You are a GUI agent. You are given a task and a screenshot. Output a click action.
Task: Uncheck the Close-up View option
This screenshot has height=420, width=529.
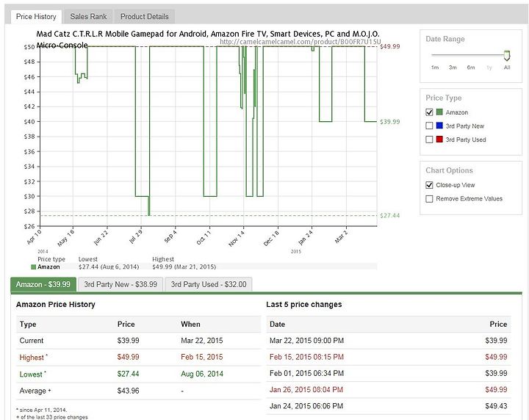click(429, 185)
